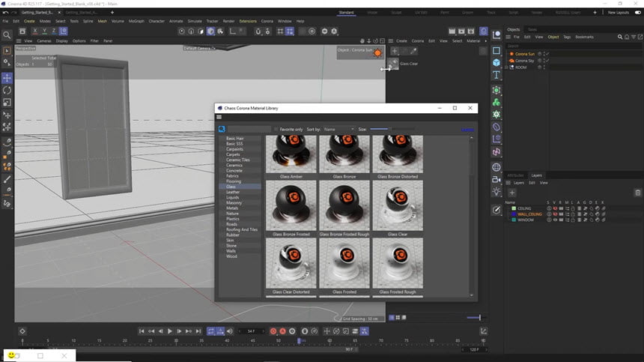Open the Sort by Name dropdown
This screenshot has height=362, width=644.
coord(338,129)
